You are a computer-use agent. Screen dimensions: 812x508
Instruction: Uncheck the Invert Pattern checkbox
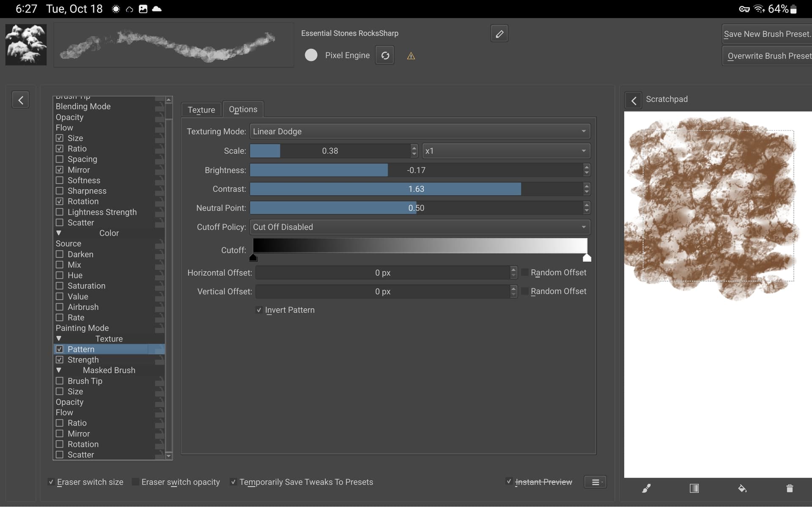point(259,310)
